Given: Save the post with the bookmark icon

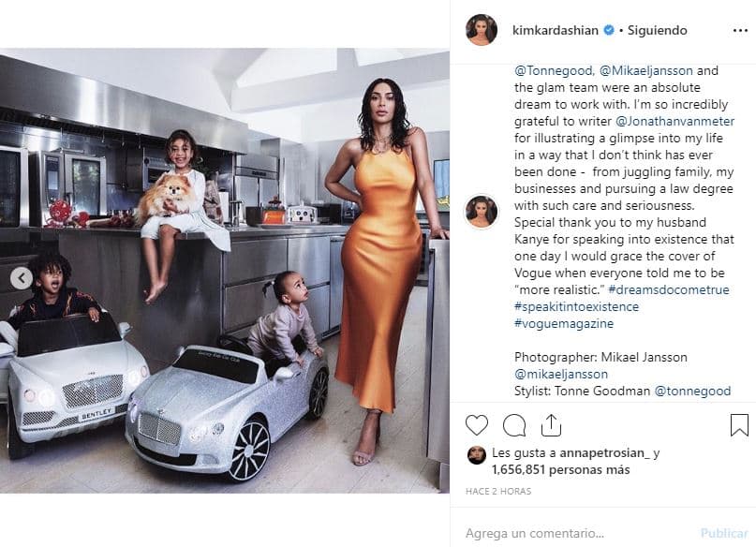Looking at the screenshot, I should point(739,425).
